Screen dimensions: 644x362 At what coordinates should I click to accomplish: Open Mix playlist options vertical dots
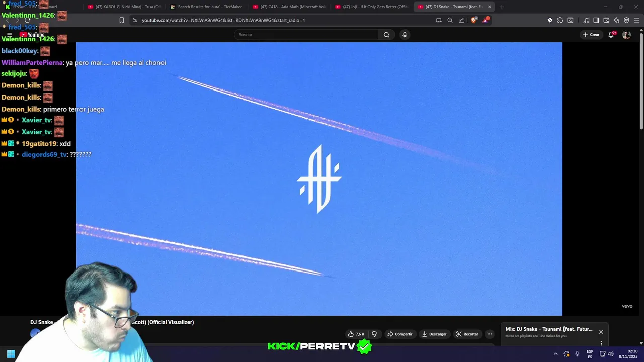(x=601, y=343)
